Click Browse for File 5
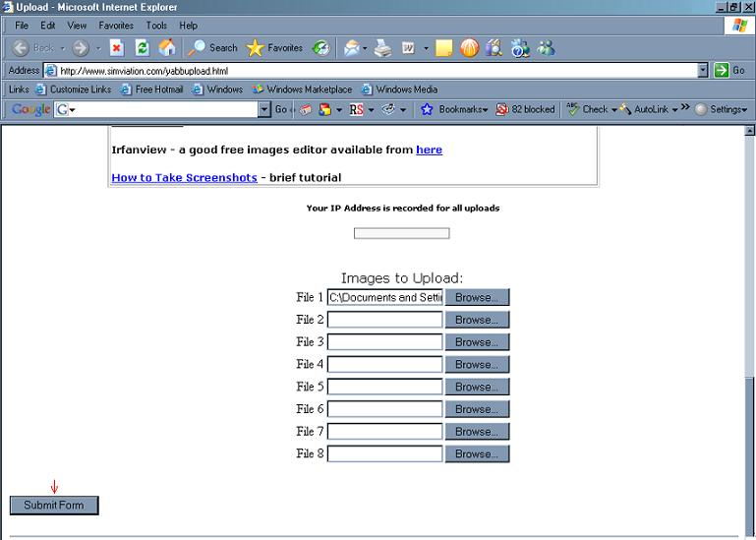 pos(477,387)
